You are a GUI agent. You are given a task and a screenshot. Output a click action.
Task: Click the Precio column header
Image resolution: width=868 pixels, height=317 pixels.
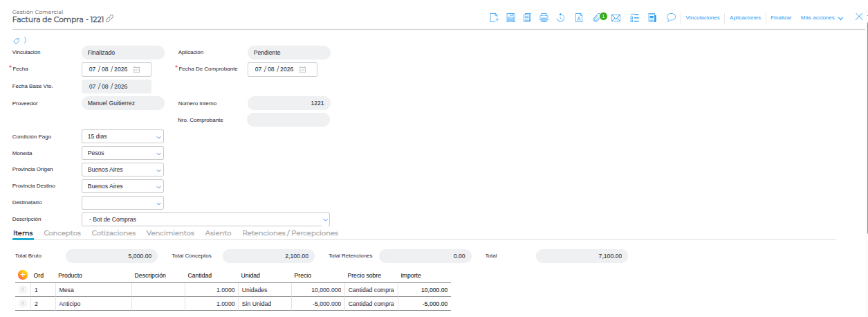[302, 275]
